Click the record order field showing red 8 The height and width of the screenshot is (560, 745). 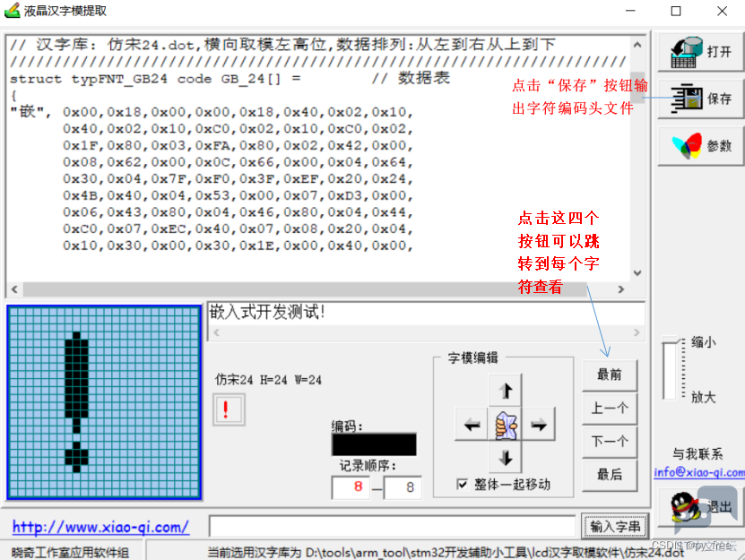tap(351, 487)
